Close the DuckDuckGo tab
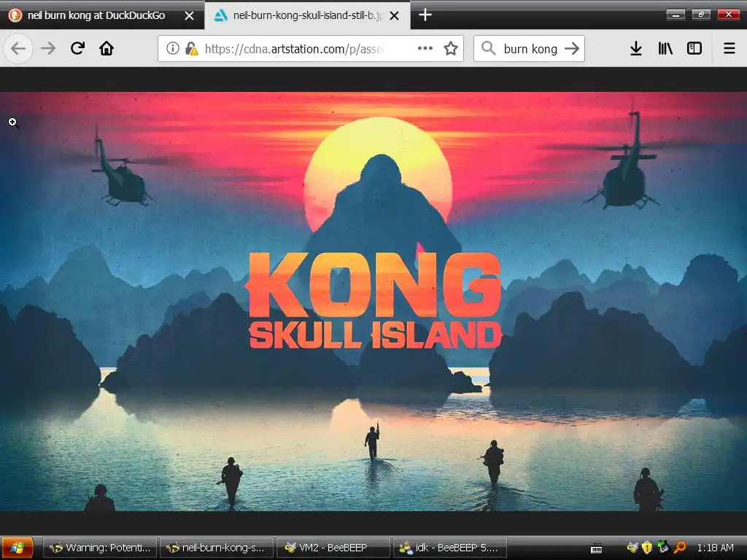The height and width of the screenshot is (560, 747). pyautogui.click(x=189, y=16)
